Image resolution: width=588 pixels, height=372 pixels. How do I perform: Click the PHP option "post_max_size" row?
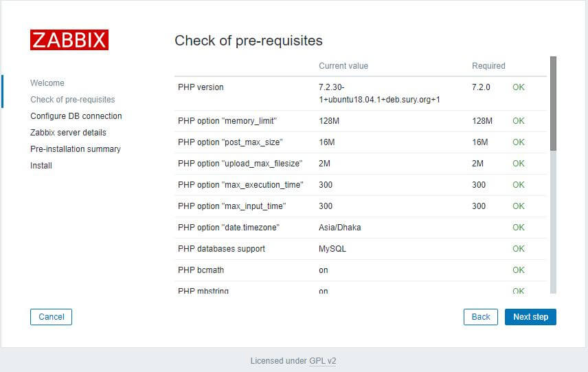pos(230,142)
